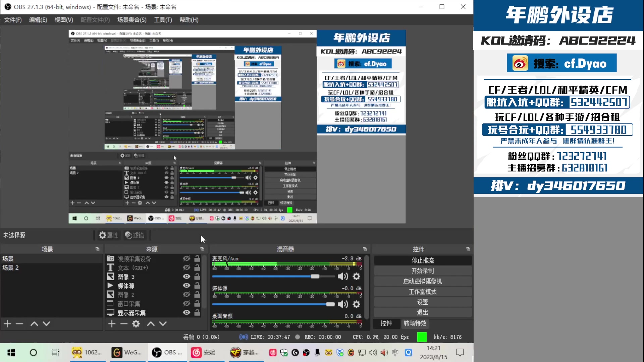
Task: Show the 图像 2 source
Action: click(186, 295)
